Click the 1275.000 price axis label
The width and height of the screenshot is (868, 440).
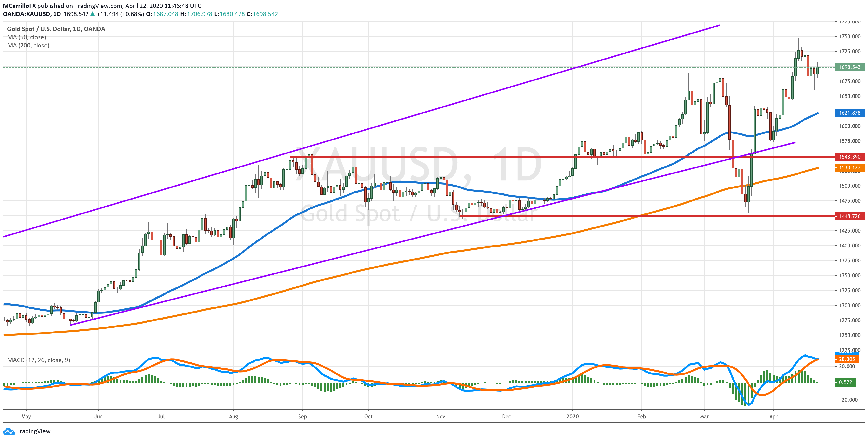pyautogui.click(x=849, y=320)
